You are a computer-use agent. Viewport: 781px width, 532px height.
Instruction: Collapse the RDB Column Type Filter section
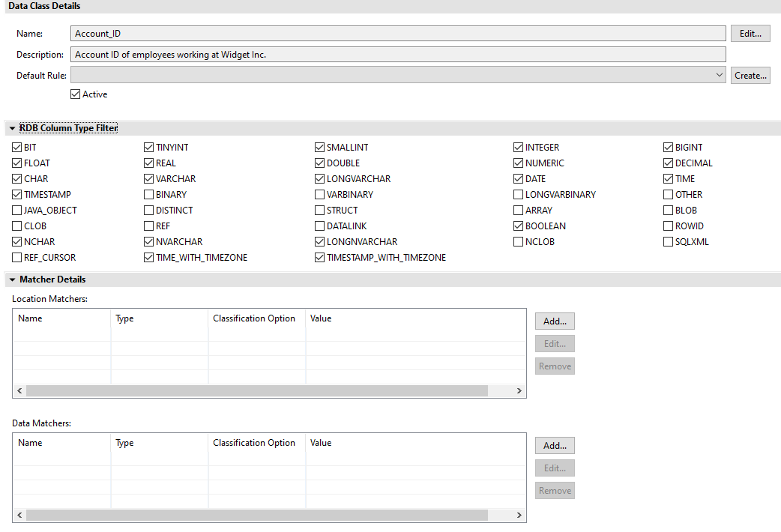(12, 127)
